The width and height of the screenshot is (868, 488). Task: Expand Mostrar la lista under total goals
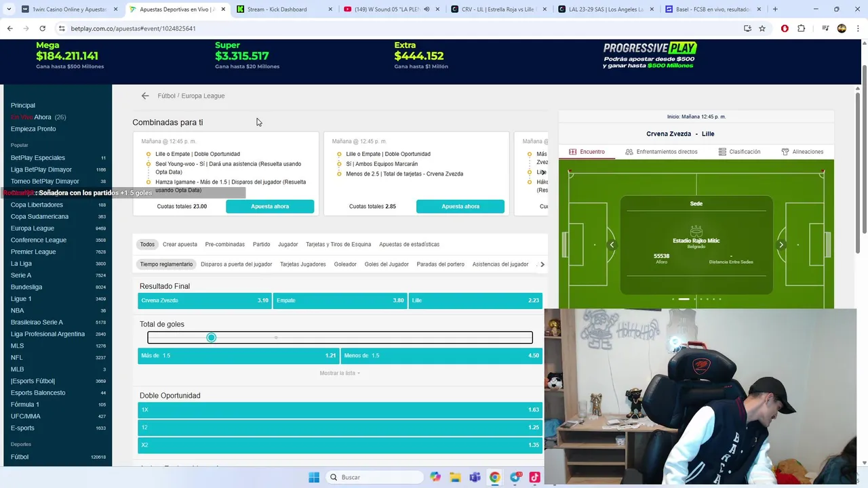(340, 373)
